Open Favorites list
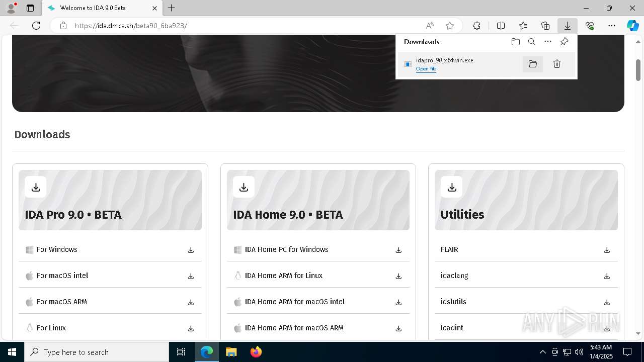 coord(523,26)
